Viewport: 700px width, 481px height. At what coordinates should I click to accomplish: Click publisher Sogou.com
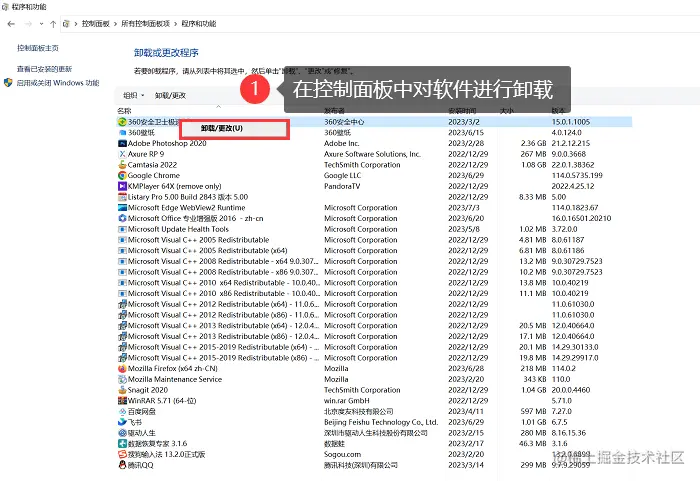pyautogui.click(x=342, y=454)
